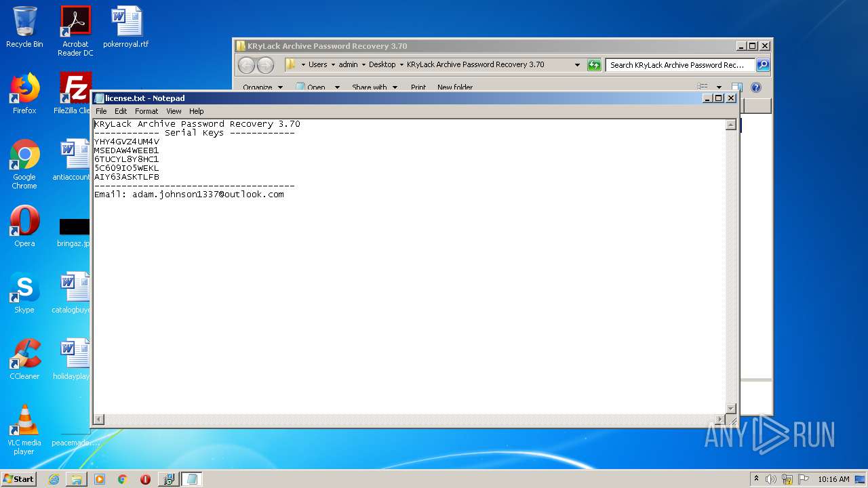868x488 pixels.
Task: Click New folder in the Explorer toolbar
Action: [x=455, y=87]
